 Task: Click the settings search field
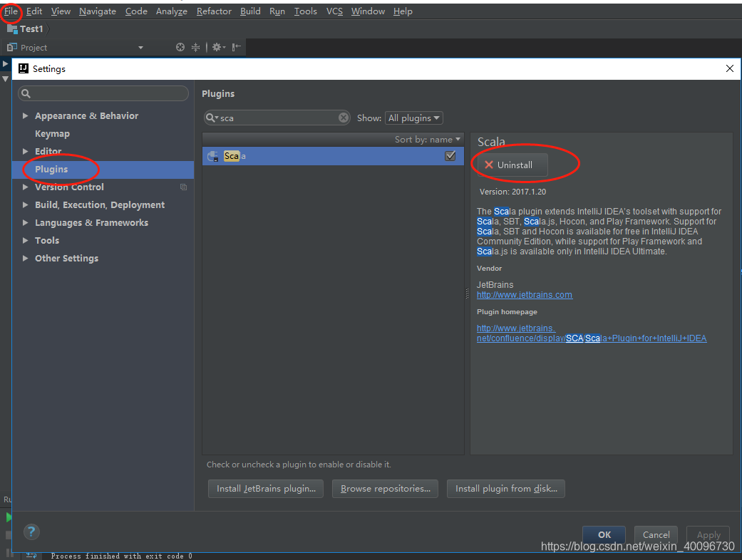coord(103,93)
